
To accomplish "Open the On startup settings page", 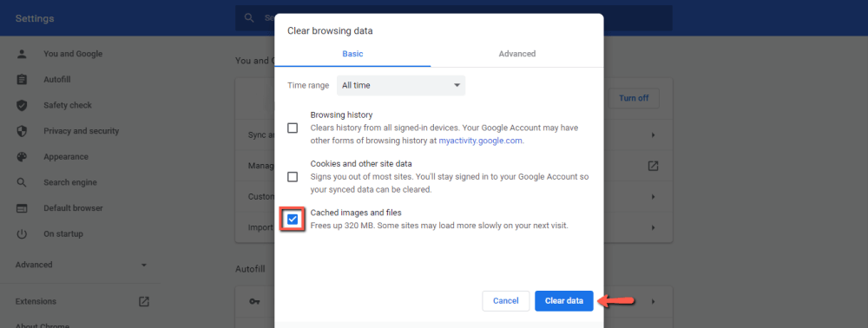I will click(63, 234).
